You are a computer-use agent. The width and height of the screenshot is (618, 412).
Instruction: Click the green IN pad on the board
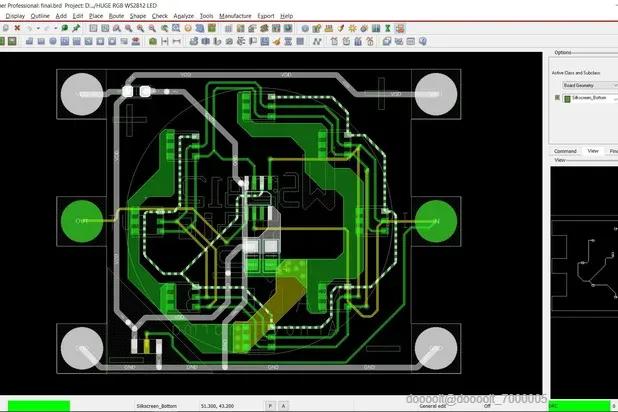coord(436,221)
